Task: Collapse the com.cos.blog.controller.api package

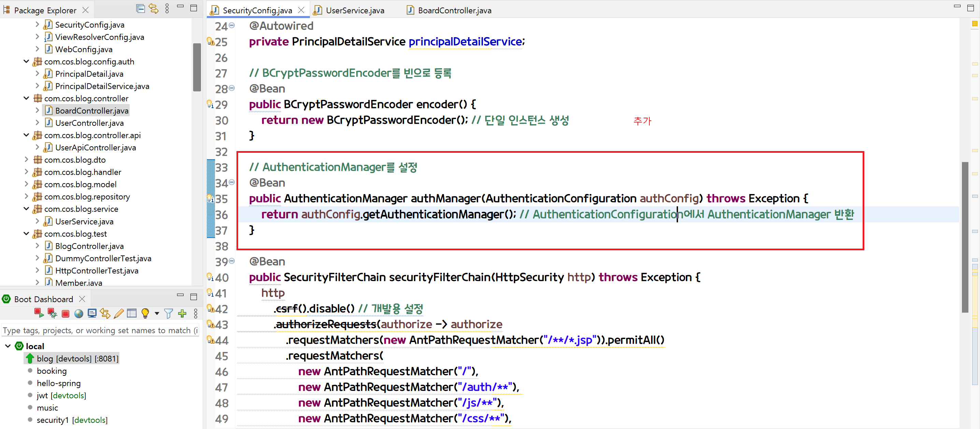Action: (x=26, y=135)
